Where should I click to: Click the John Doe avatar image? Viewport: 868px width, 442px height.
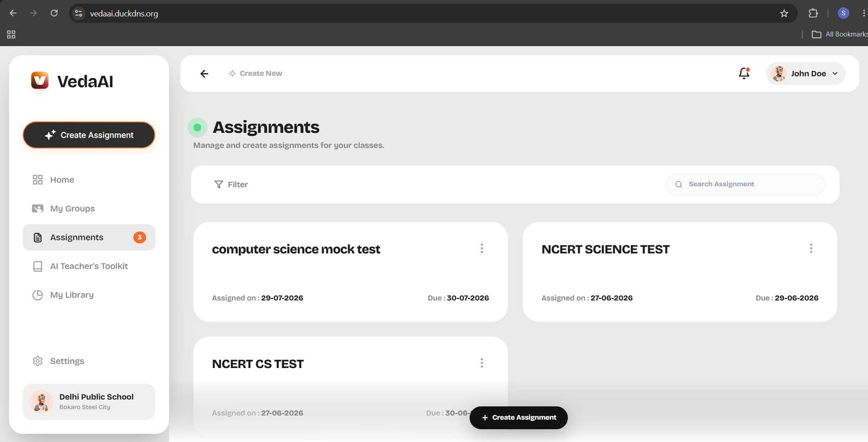pos(778,74)
